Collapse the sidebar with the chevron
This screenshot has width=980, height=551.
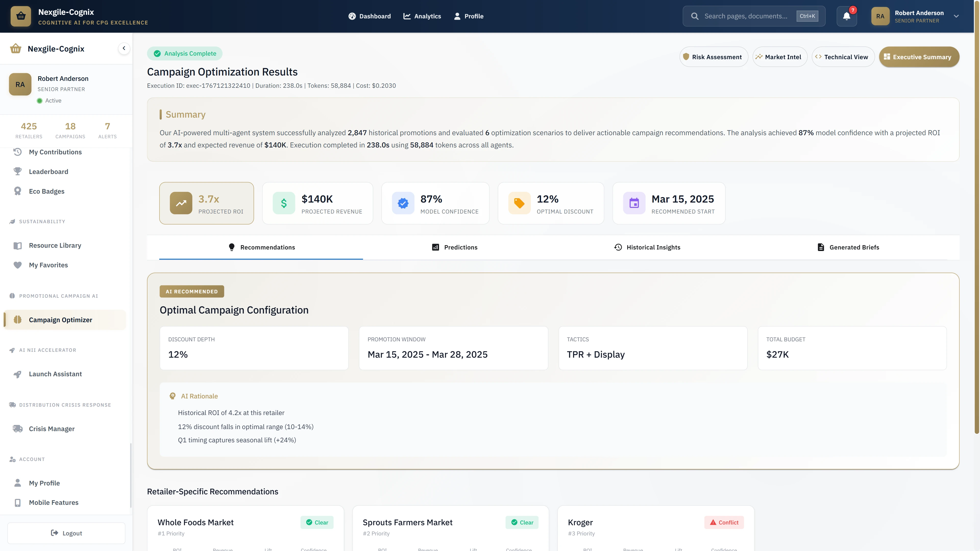124,48
